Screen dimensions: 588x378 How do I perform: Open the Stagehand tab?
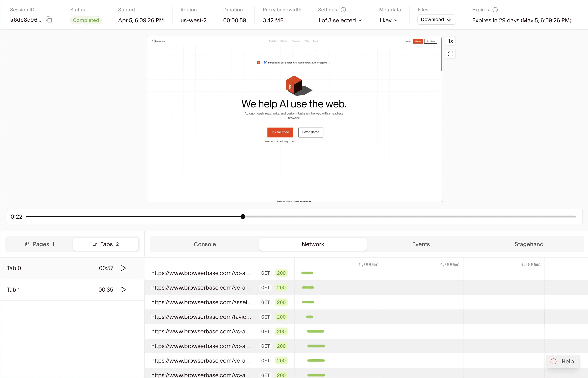point(529,244)
